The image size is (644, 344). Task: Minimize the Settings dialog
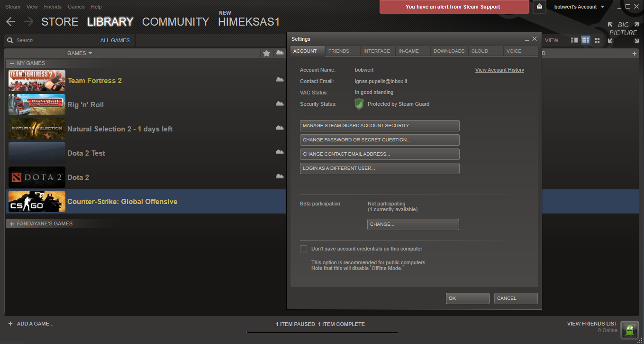(527, 40)
